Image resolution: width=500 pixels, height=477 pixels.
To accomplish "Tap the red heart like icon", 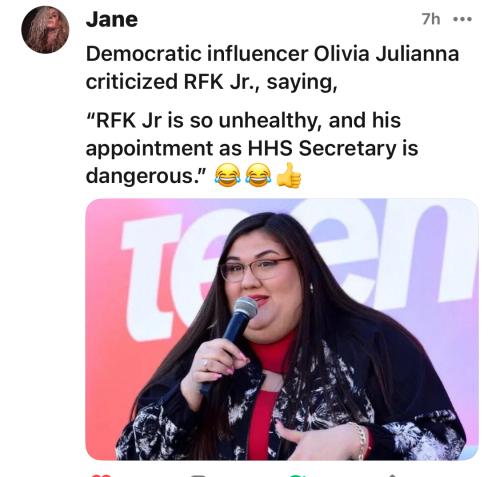I will pos(101,475).
